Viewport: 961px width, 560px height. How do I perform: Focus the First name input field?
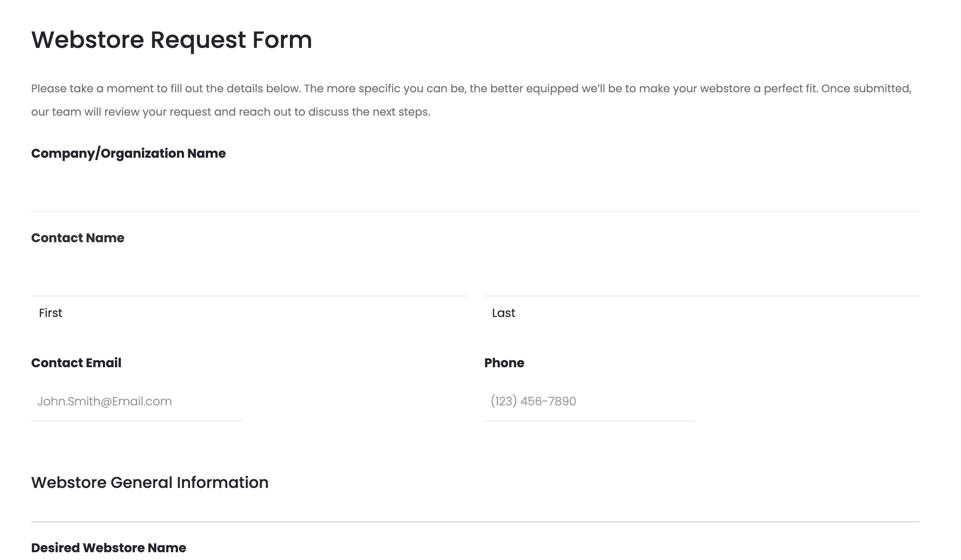(248, 277)
